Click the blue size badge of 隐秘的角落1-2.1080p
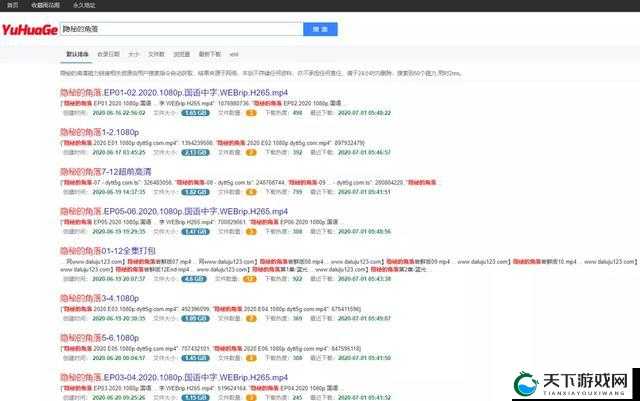Image resolution: width=640 pixels, height=401 pixels. 196,152
